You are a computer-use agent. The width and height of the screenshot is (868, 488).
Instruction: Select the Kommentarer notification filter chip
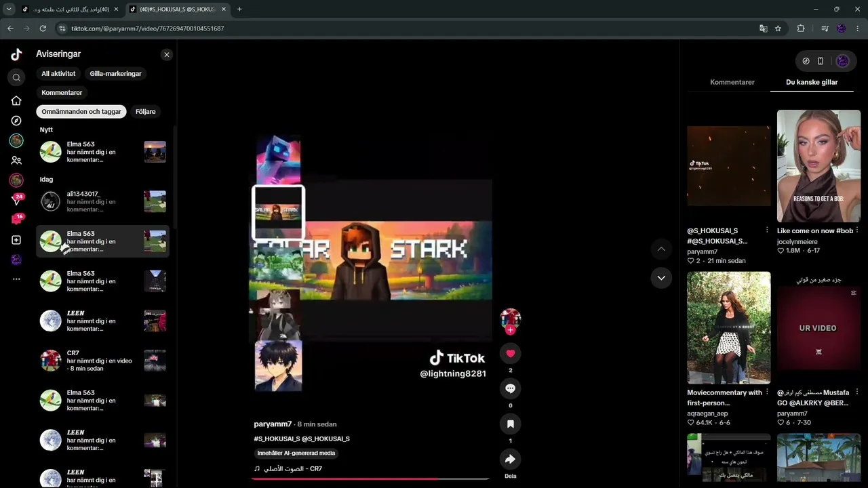coord(62,92)
